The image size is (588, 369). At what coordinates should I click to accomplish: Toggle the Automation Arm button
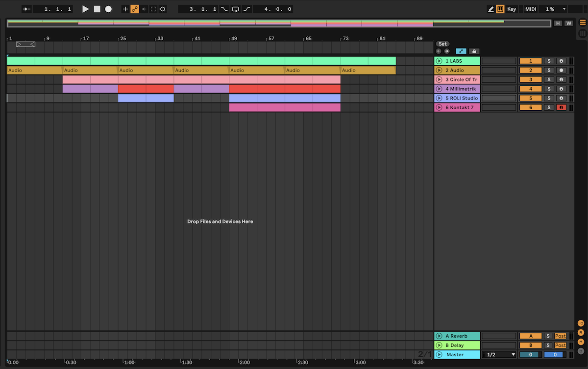(135, 9)
